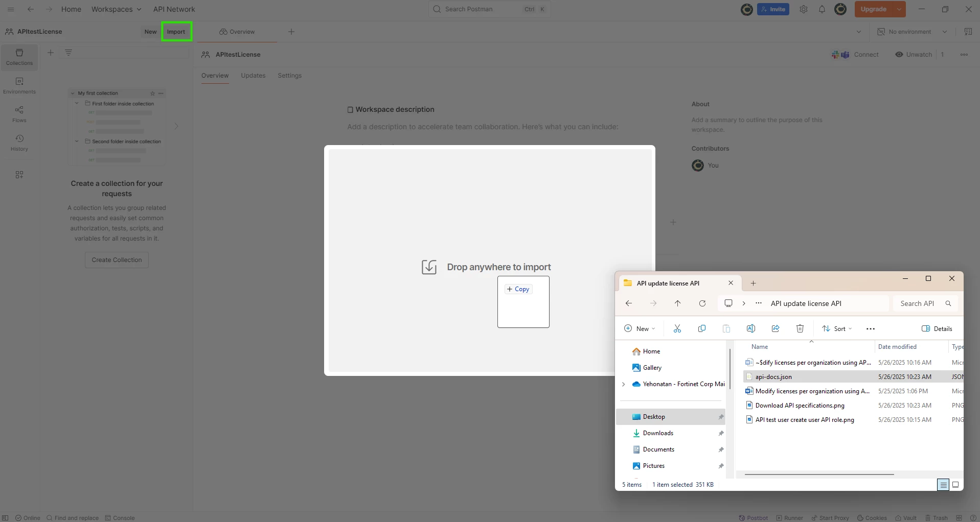Open the New dropdown in File Explorer
This screenshot has height=522, width=980.
point(640,329)
